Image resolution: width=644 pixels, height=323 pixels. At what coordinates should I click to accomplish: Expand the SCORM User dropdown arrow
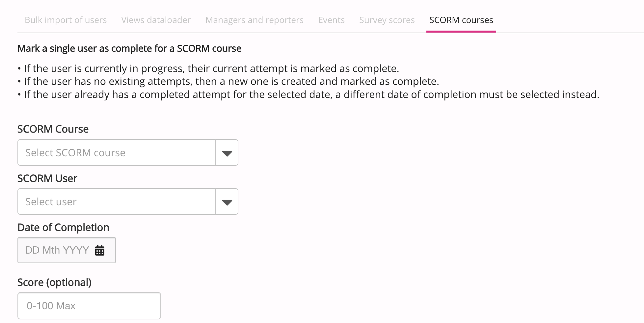click(x=227, y=202)
